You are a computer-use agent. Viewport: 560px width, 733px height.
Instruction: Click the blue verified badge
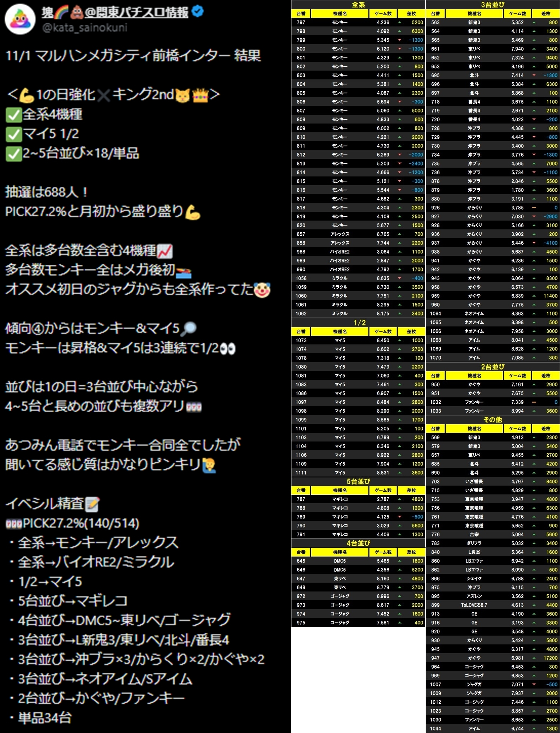click(198, 12)
